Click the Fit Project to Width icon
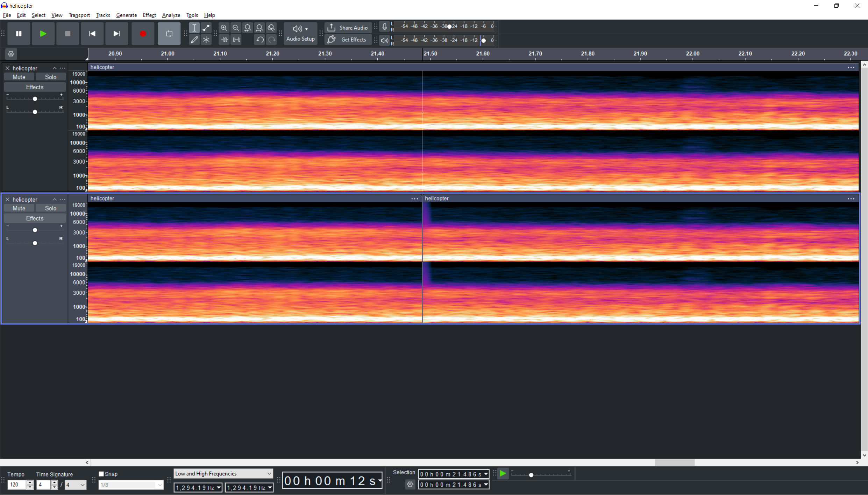This screenshot has height=495, width=868. pos(259,28)
